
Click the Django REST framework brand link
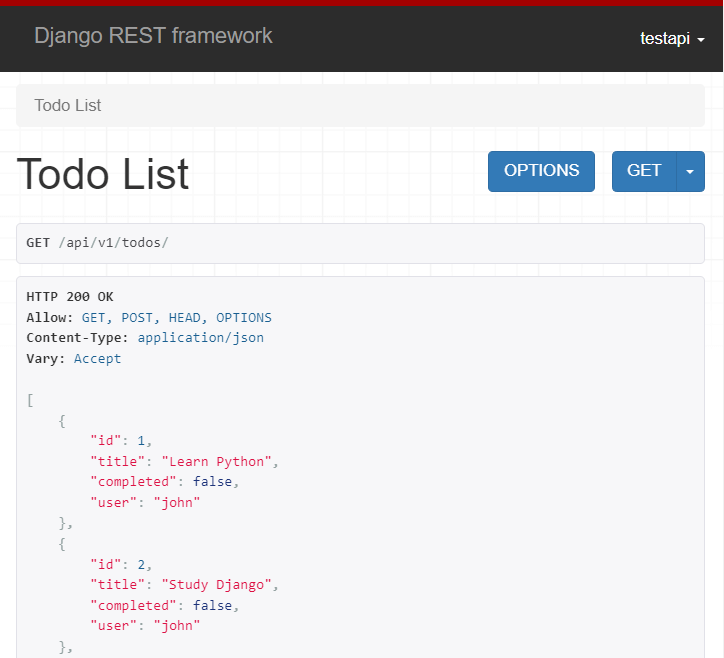coord(153,36)
